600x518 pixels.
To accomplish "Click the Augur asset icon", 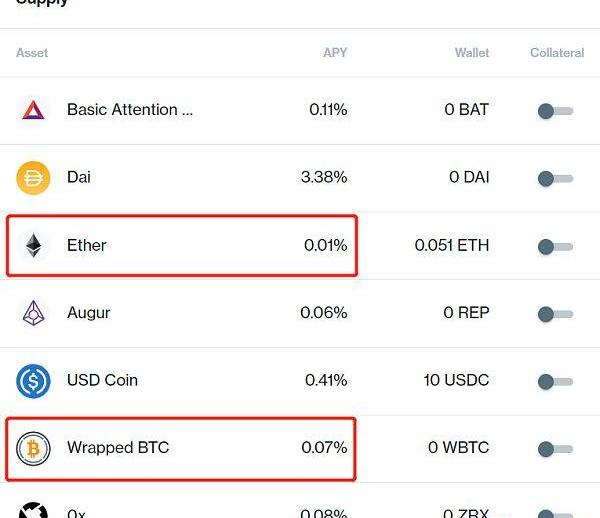I will click(x=33, y=313).
